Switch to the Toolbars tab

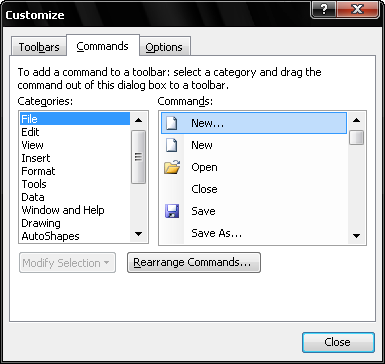pyautogui.click(x=39, y=47)
